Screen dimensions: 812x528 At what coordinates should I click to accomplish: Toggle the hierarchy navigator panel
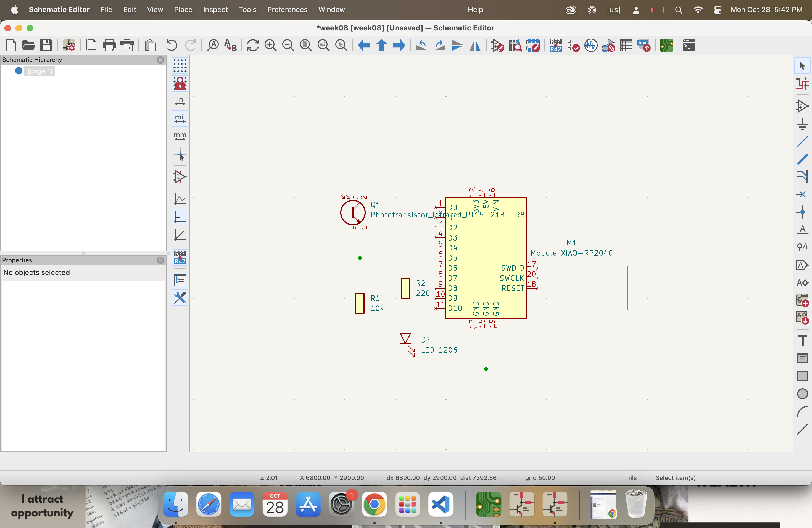(180, 280)
